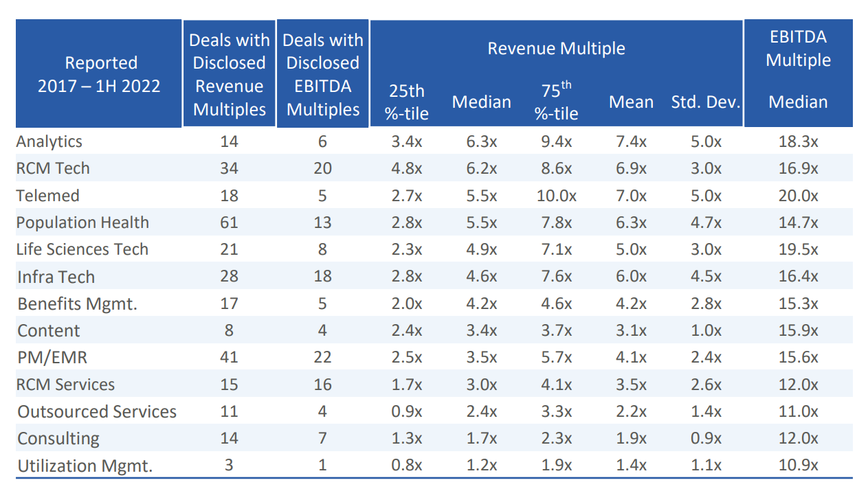The image size is (868, 491).
Task: Select the RCM Tech row label
Action: [53, 168]
